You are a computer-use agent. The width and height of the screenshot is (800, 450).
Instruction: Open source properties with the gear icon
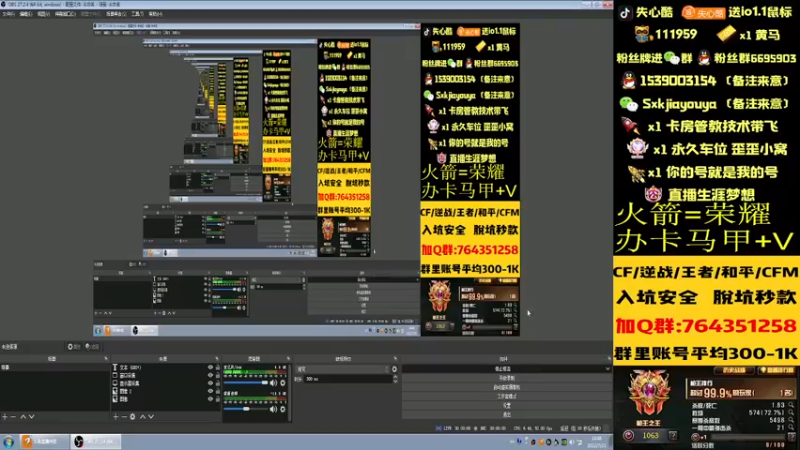tap(133, 417)
